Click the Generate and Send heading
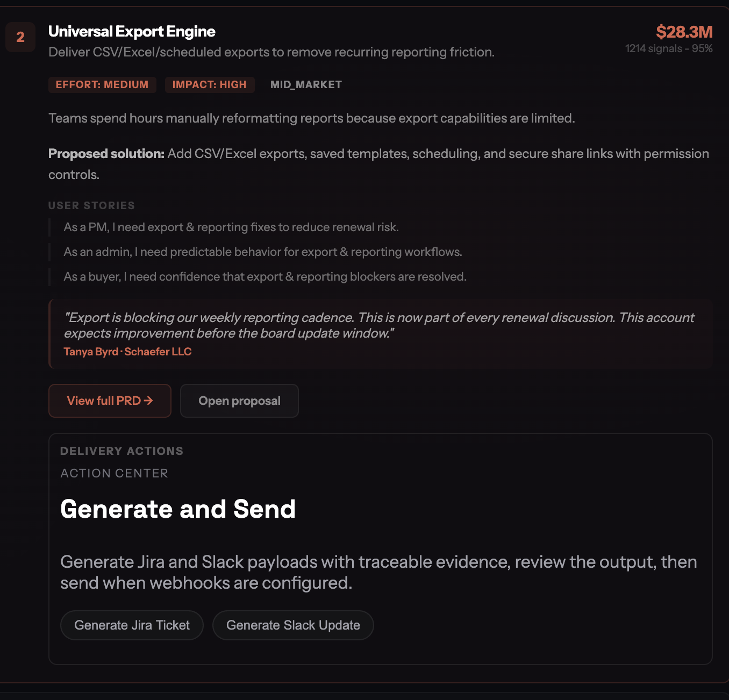The image size is (729, 700). pyautogui.click(x=178, y=509)
